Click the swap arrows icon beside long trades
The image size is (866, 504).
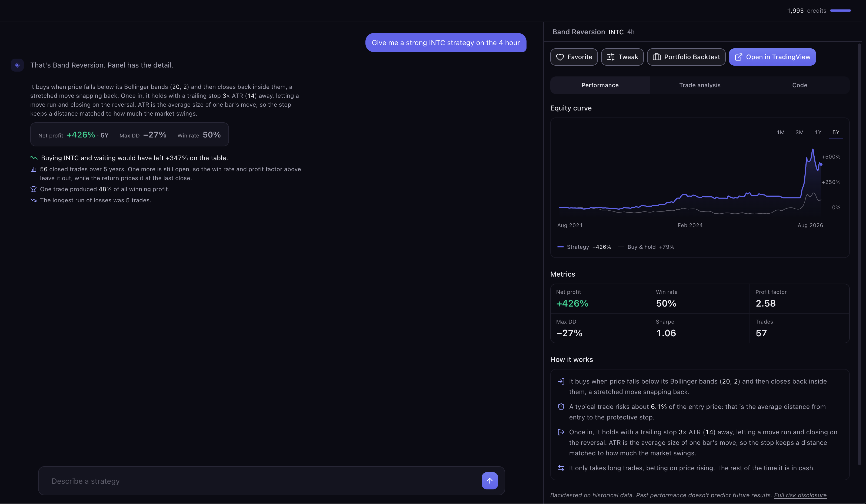pos(561,468)
